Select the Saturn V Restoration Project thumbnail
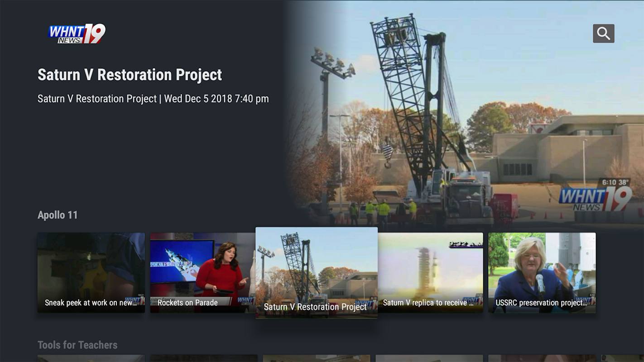644x362 pixels. click(x=317, y=272)
